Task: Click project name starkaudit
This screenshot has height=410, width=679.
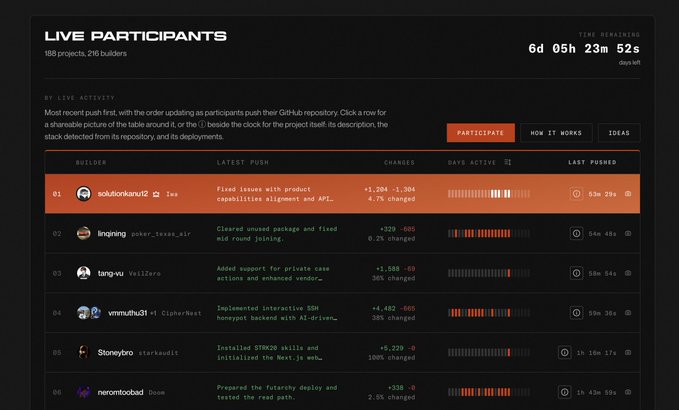Action: point(158,353)
